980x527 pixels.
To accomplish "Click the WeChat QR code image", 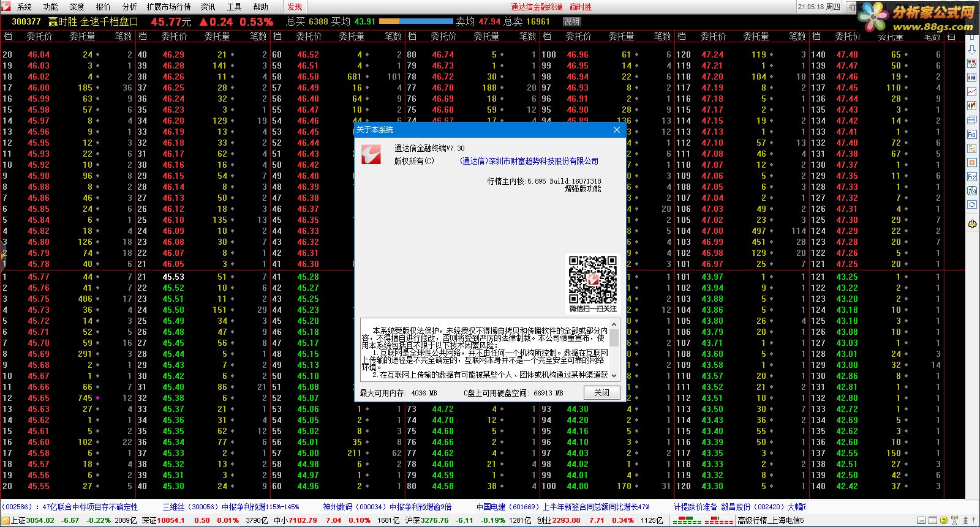I will click(592, 280).
